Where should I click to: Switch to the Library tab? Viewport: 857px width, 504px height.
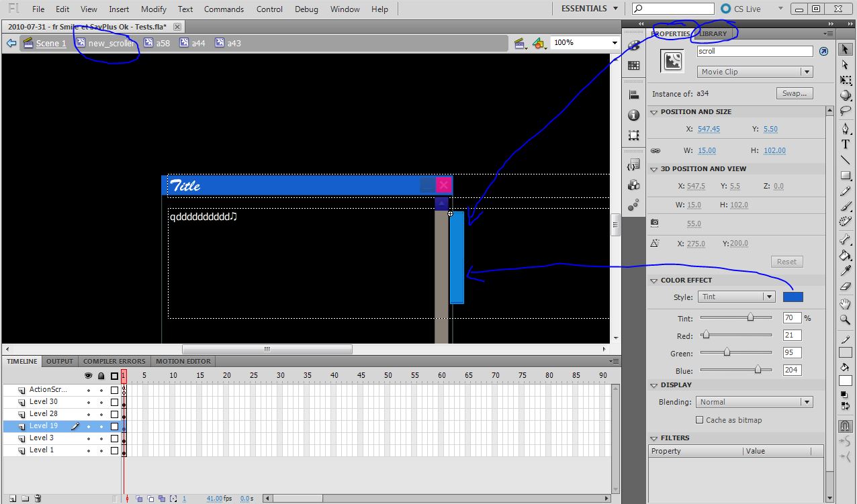point(715,33)
